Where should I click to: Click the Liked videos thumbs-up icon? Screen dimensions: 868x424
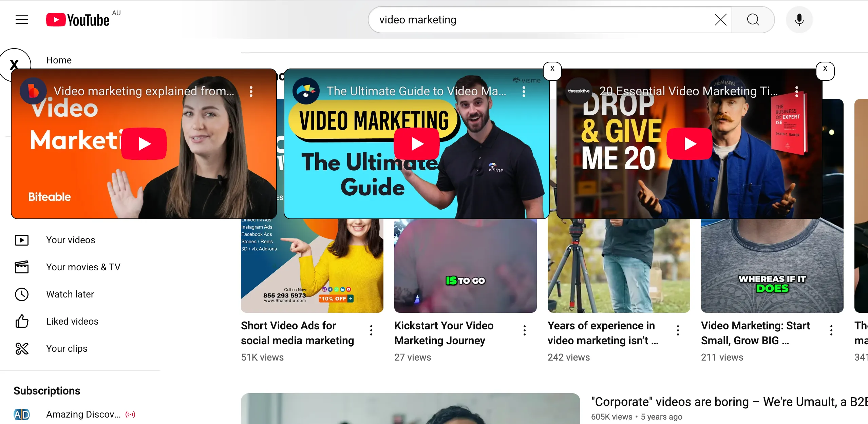pyautogui.click(x=22, y=321)
